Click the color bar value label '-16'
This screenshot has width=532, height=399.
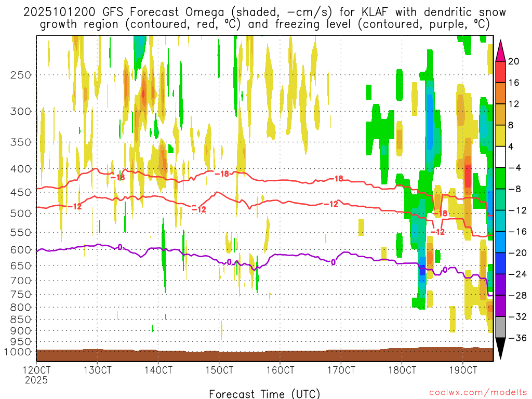coord(517,232)
